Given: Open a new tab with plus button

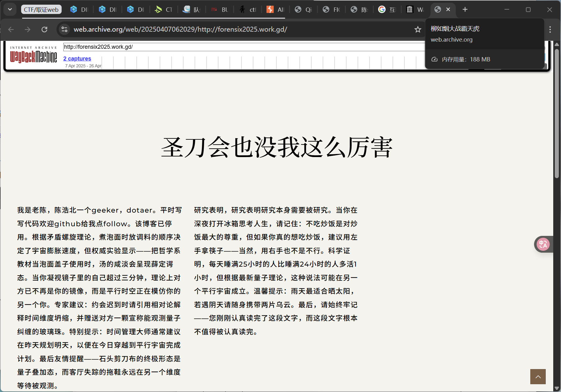Looking at the screenshot, I should 465,10.
